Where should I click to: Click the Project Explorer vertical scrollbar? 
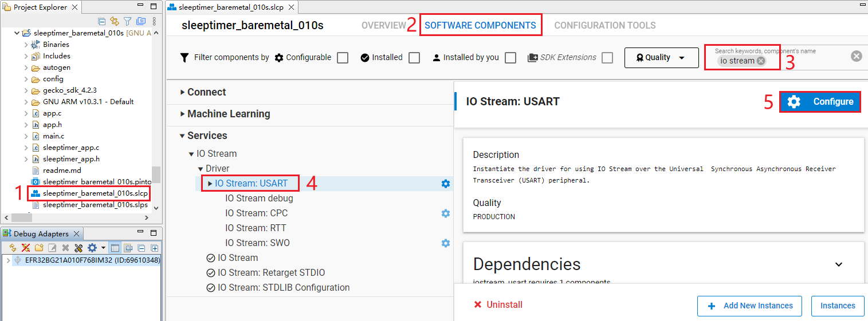(x=156, y=174)
